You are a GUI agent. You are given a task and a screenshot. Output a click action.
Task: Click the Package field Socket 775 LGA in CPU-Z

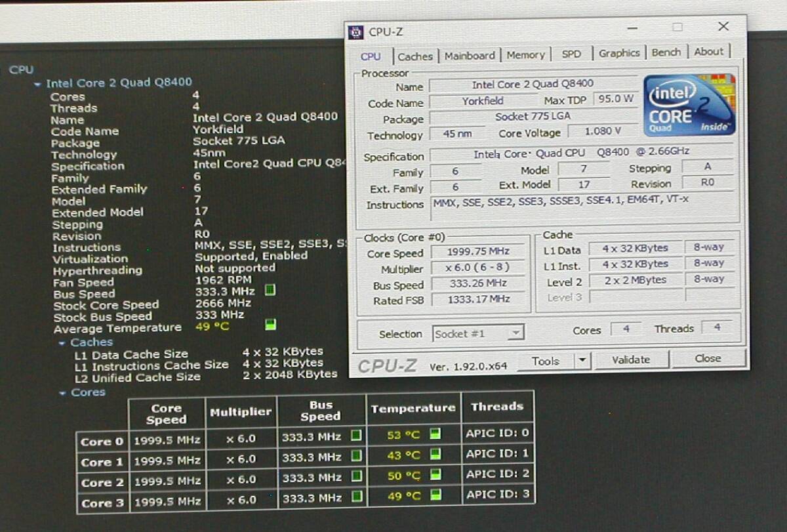pos(533,117)
